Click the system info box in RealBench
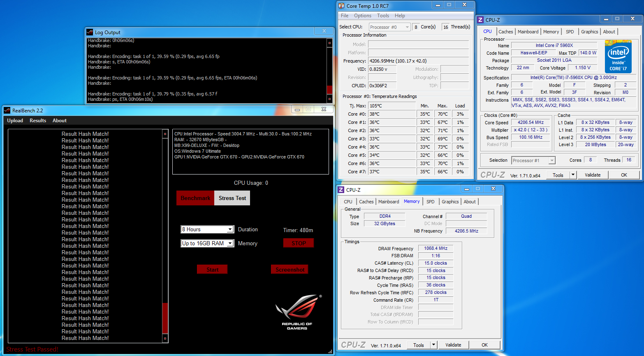 pos(250,151)
